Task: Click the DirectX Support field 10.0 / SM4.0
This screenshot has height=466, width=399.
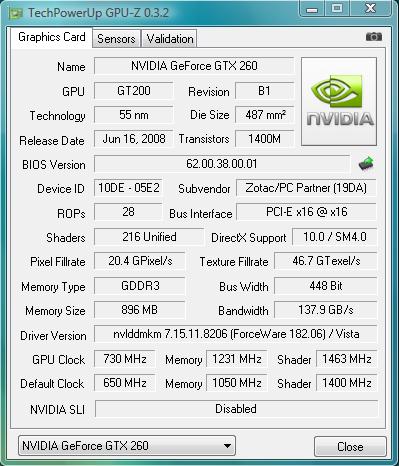Action: 335,237
